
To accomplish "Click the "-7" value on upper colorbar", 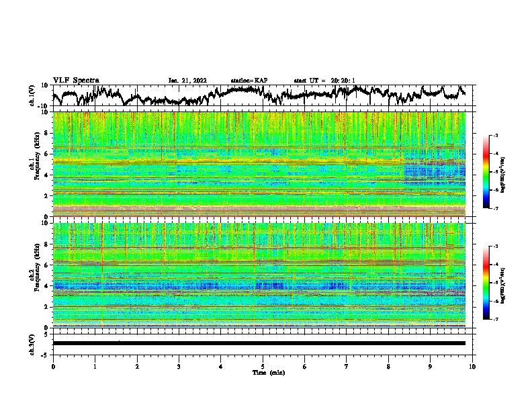I will coord(495,208).
